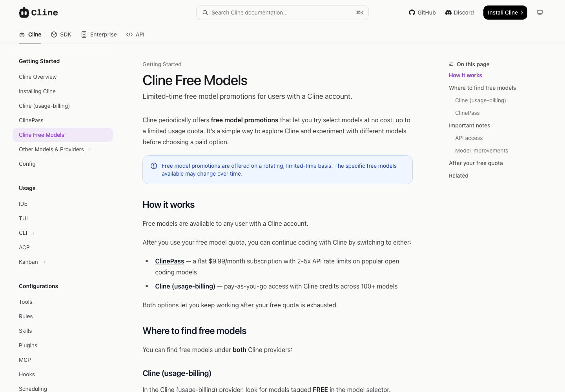
Task: Click the info icon in the blue callout
Action: 154,166
